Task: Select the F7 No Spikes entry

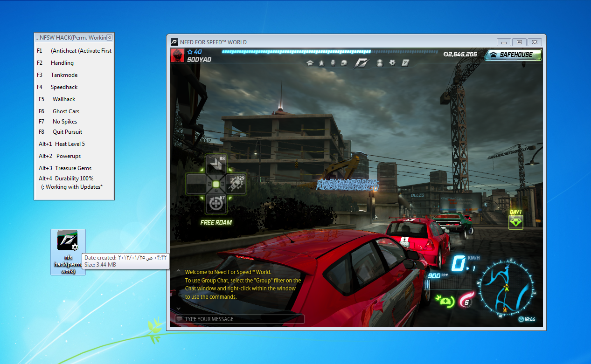Action: click(58, 122)
